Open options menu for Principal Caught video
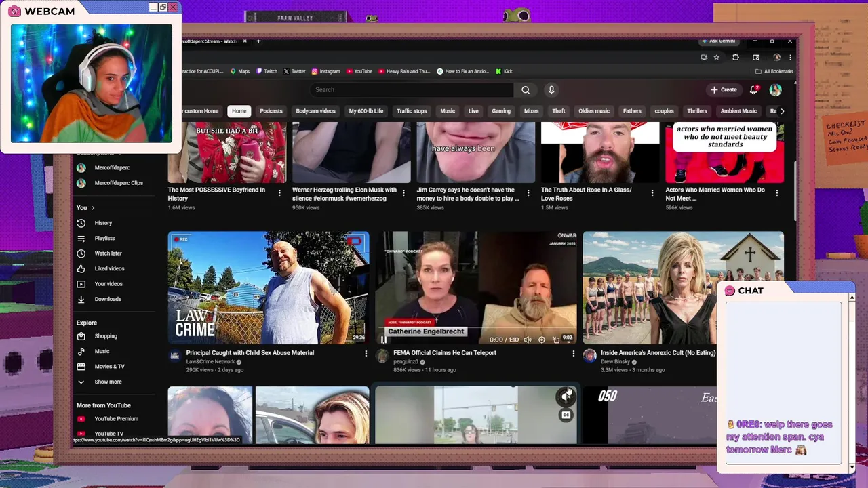This screenshot has width=868, height=488. (x=366, y=353)
